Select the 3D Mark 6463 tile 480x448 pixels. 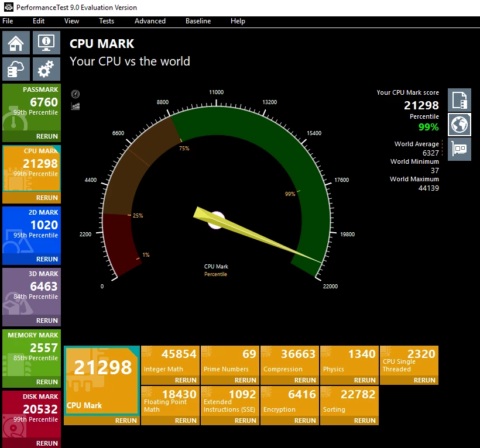(x=32, y=292)
